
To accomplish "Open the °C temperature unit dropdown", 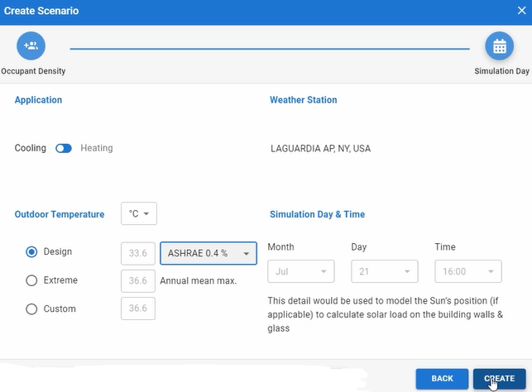I will pos(139,214).
